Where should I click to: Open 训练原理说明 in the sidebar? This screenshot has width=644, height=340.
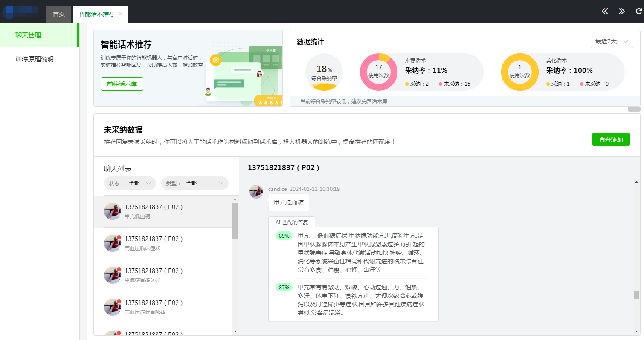(x=35, y=59)
